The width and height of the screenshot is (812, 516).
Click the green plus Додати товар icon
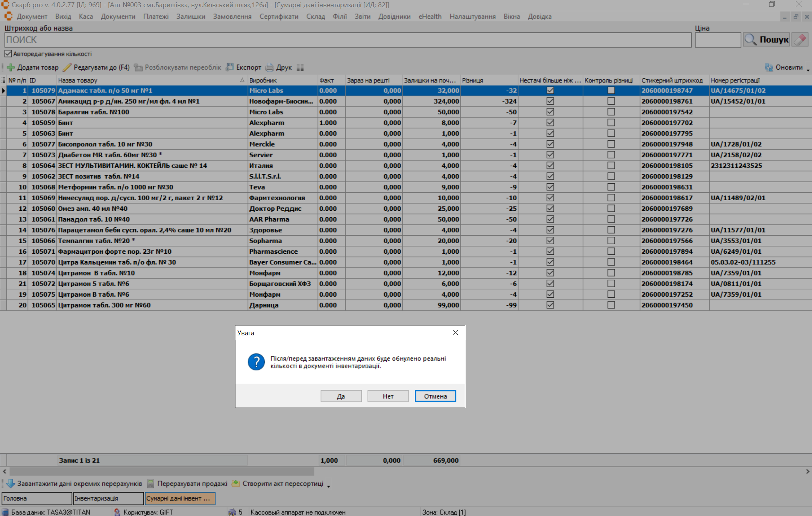coord(11,67)
